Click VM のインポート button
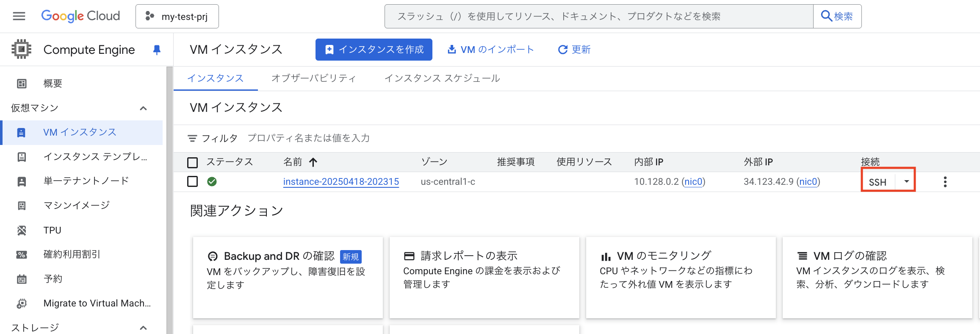Viewport: 980px width, 334px height. (x=491, y=50)
